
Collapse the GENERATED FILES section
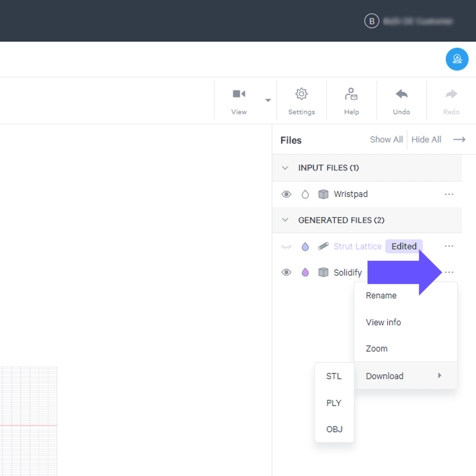[x=285, y=220]
